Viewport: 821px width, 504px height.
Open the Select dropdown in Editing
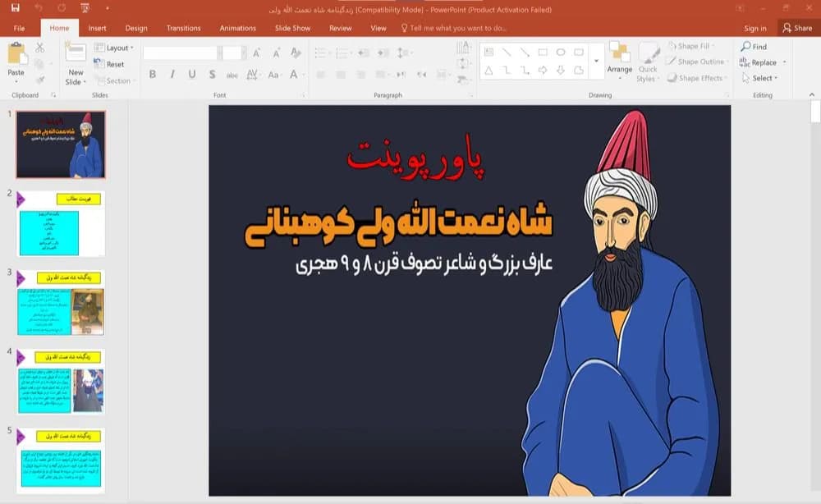[760, 78]
